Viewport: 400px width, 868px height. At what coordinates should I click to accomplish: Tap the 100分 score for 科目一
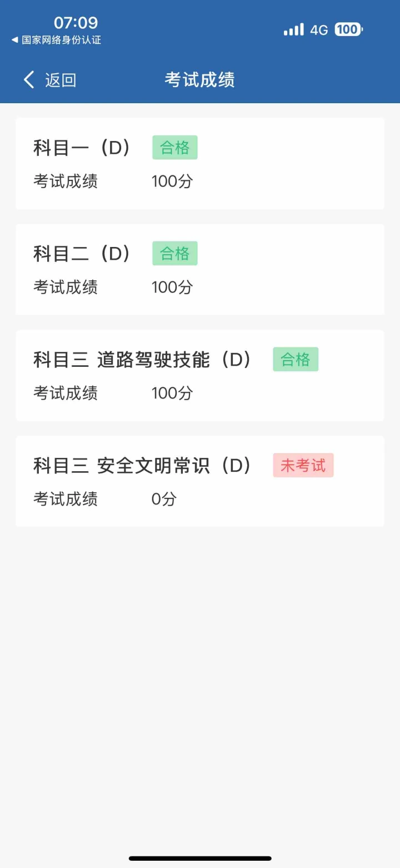172,181
